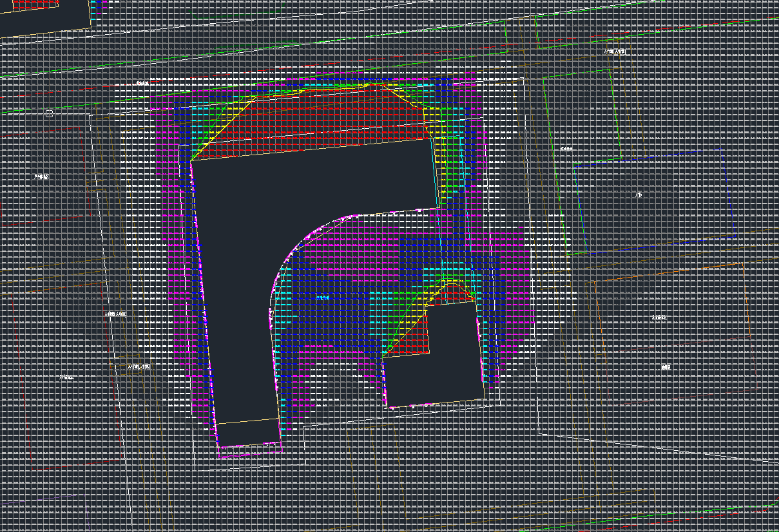This screenshot has height=532, width=779.
Task: Select the orange rectangle outline on the right side
Action: (747, 322)
